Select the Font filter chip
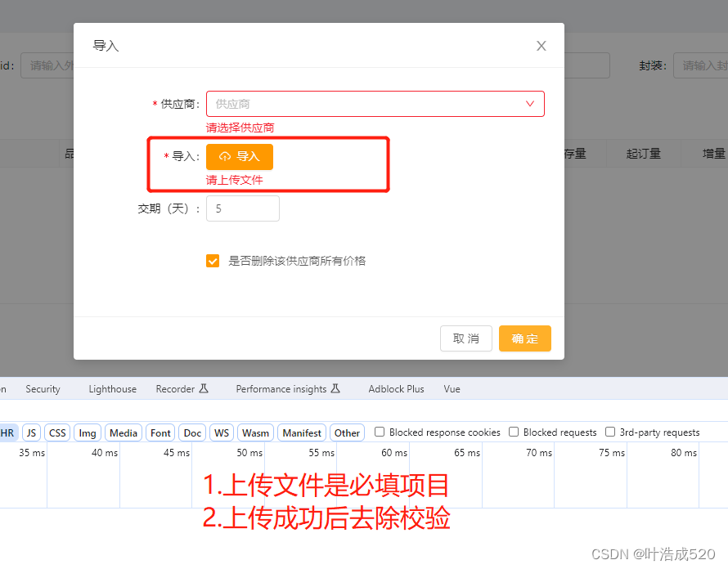This screenshot has height=569, width=728. 160,432
